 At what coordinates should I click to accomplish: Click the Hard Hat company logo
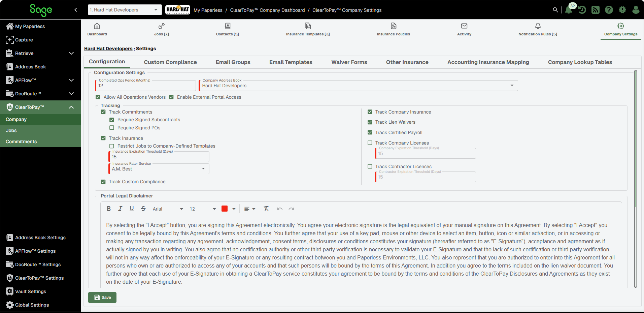tap(178, 10)
